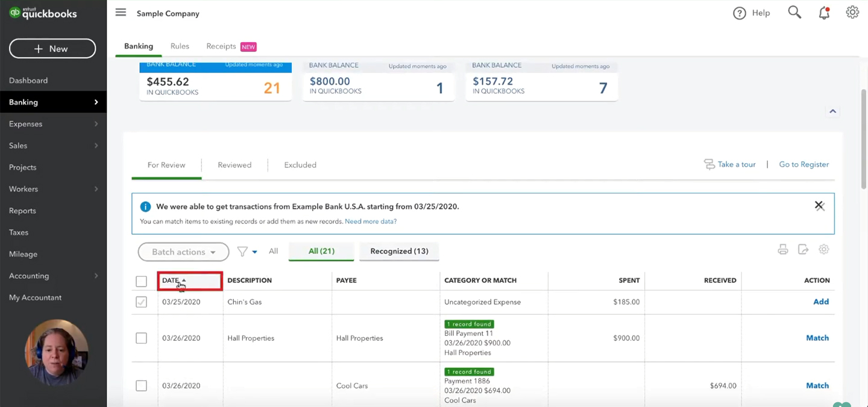Viewport: 868px width, 407px height.
Task: Close the Example Bank info banner
Action: click(819, 205)
